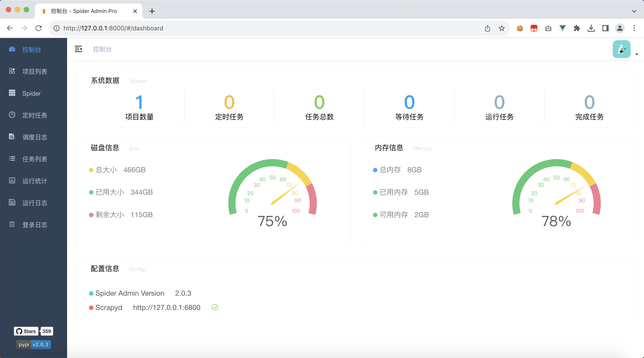
Task: Click the 等待任务 statistic value
Action: (409, 102)
